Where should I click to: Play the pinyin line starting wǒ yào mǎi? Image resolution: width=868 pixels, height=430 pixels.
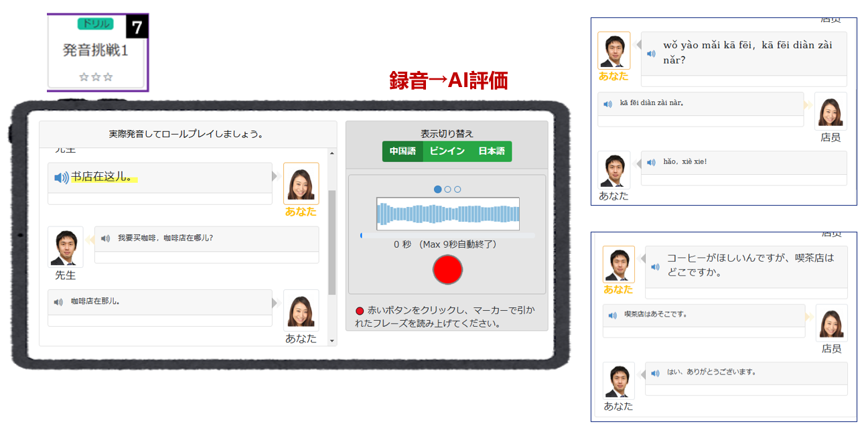[651, 53]
